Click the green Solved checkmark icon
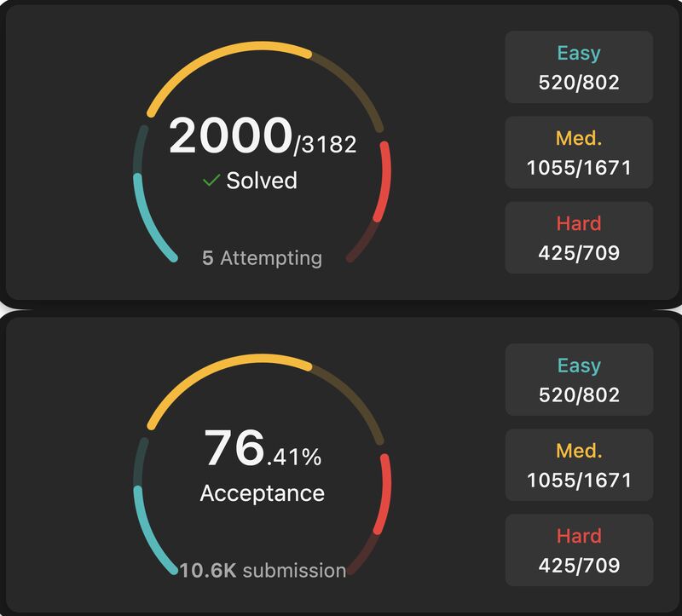This screenshot has height=616, width=682. 211,180
